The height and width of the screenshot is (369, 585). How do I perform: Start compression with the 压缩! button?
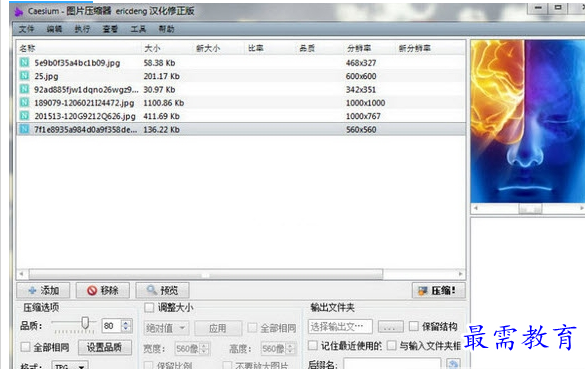439,290
